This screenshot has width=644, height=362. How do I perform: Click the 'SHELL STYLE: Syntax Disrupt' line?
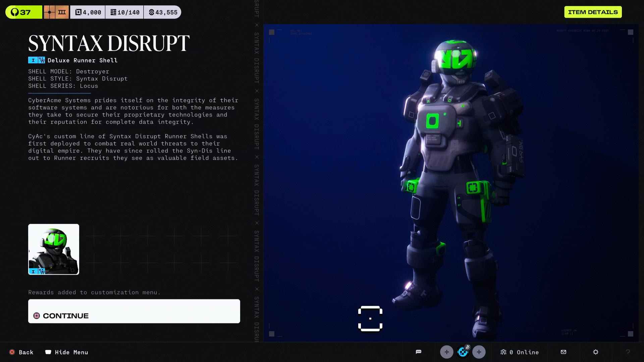(78, 79)
